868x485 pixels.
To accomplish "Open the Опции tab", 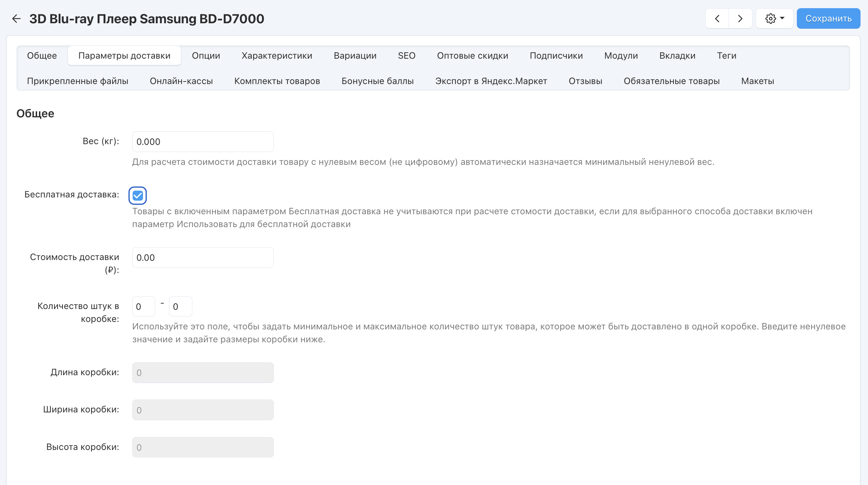I will 206,55.
